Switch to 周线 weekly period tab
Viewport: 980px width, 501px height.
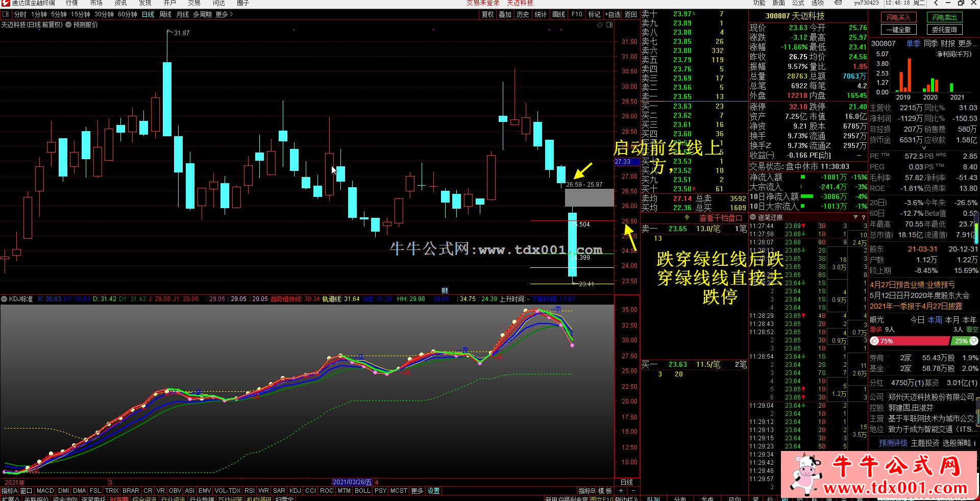pos(165,14)
